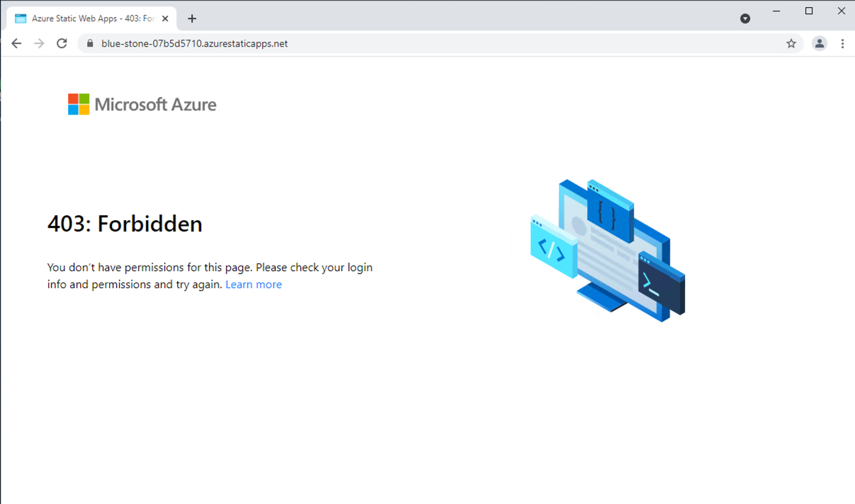
Task: Click the forward navigation arrow
Action: coord(39,43)
